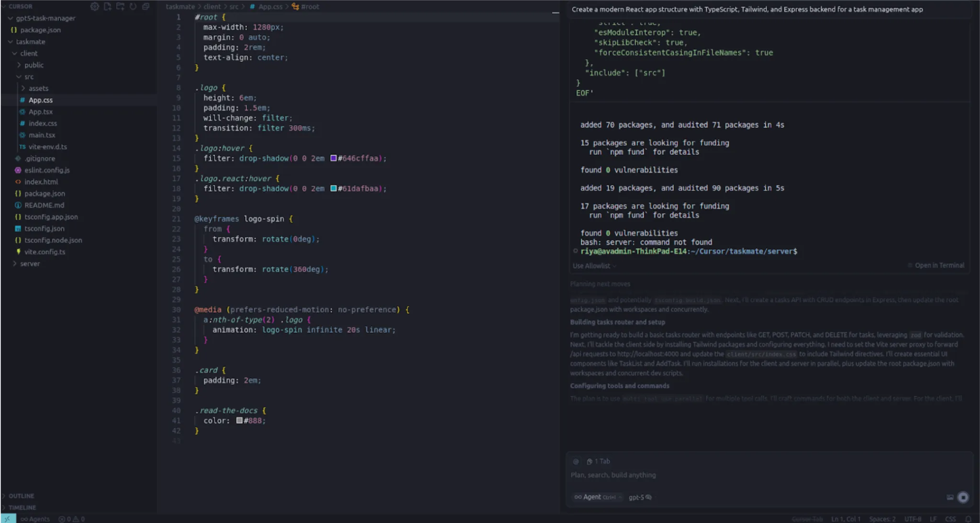Screen dimensions: 980x523
Task: Expand the public folder
Action: 34,65
